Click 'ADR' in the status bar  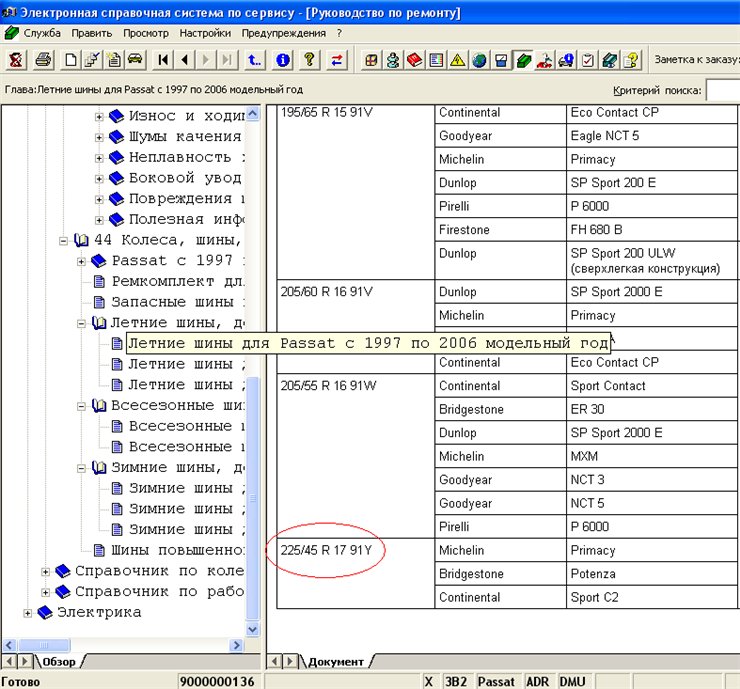538,682
